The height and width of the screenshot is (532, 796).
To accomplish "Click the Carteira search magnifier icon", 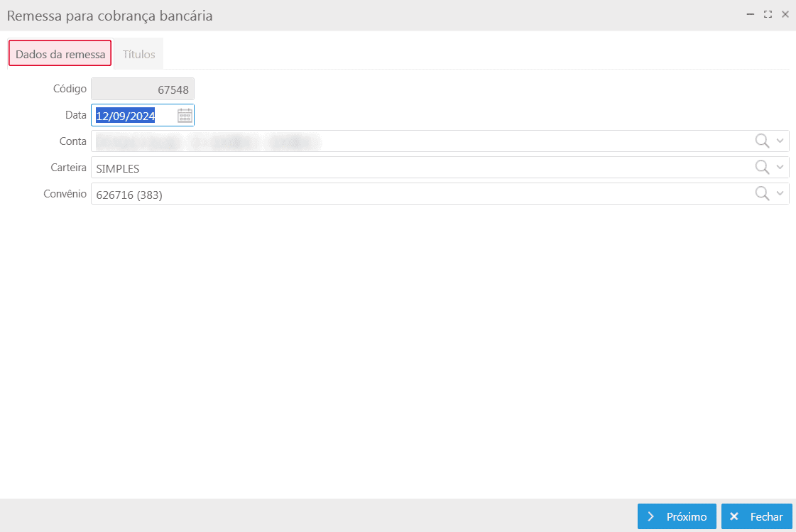I will pos(762,168).
